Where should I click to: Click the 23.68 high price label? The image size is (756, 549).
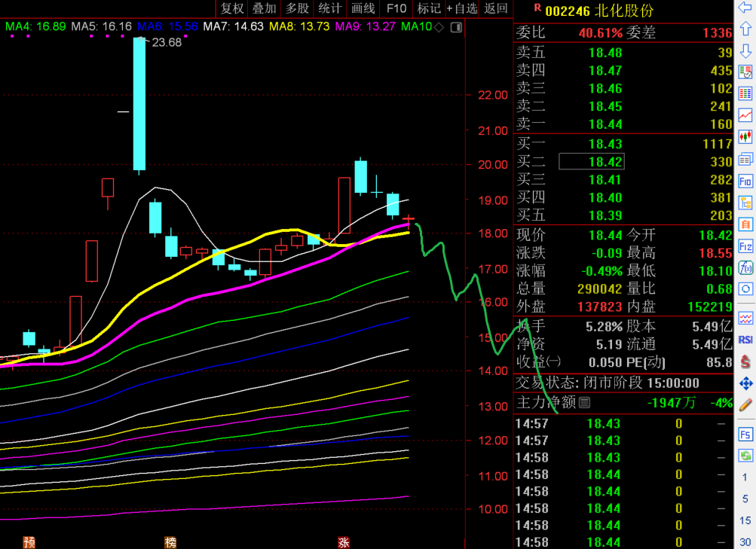coord(167,42)
